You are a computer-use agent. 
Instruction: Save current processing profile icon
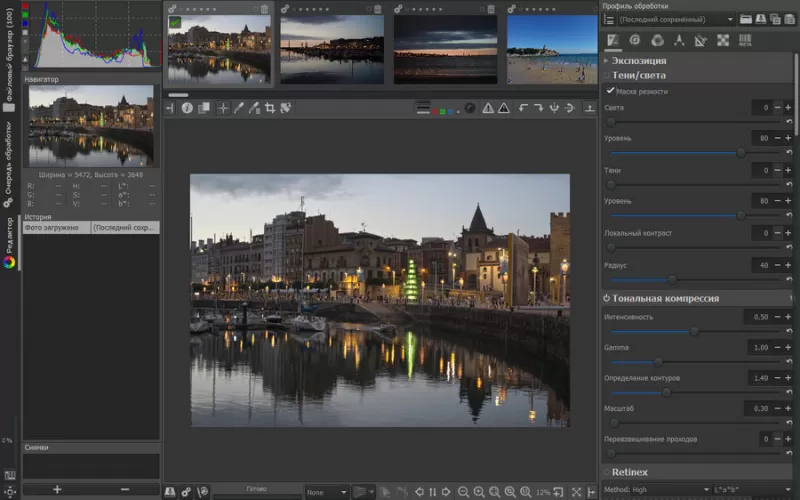[761, 19]
